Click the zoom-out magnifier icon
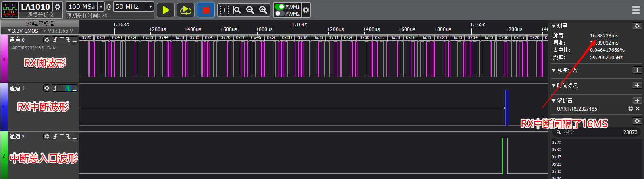644x179 pixels. pyautogui.click(x=250, y=10)
